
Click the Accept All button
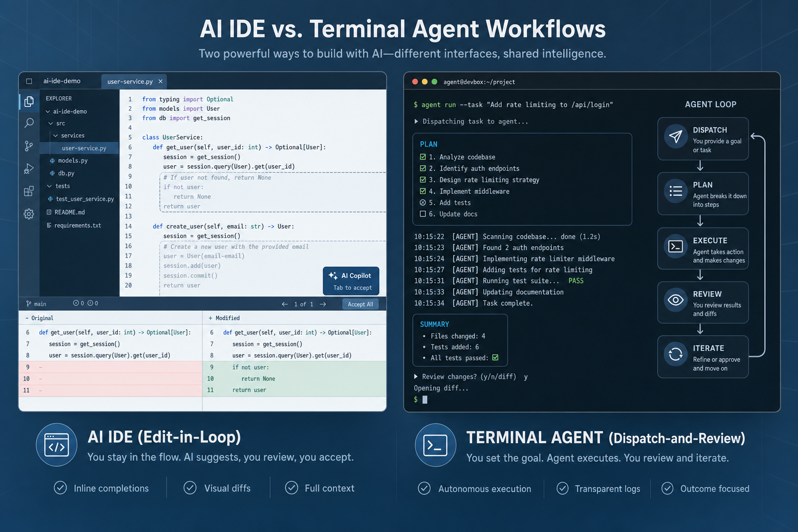(x=361, y=304)
